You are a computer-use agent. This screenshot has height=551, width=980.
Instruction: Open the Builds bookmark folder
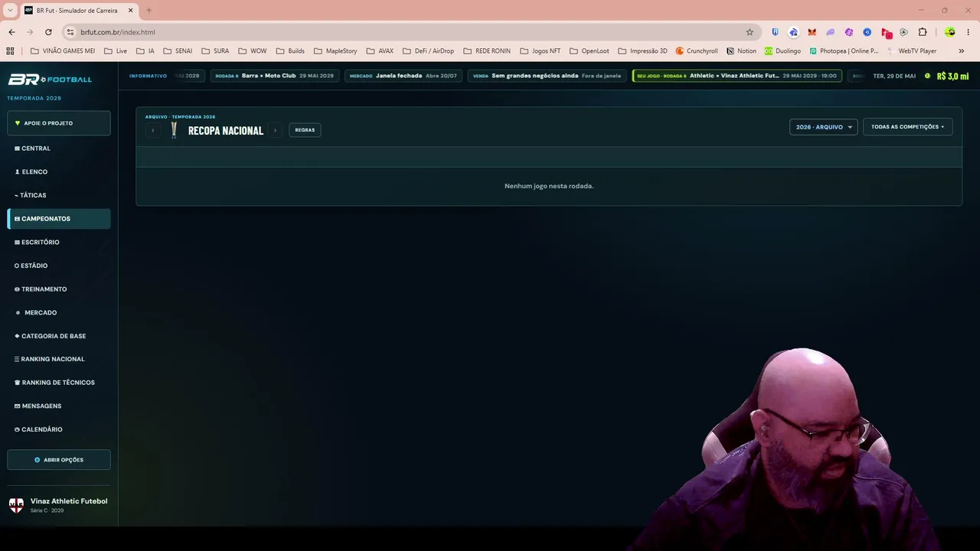[x=290, y=51]
